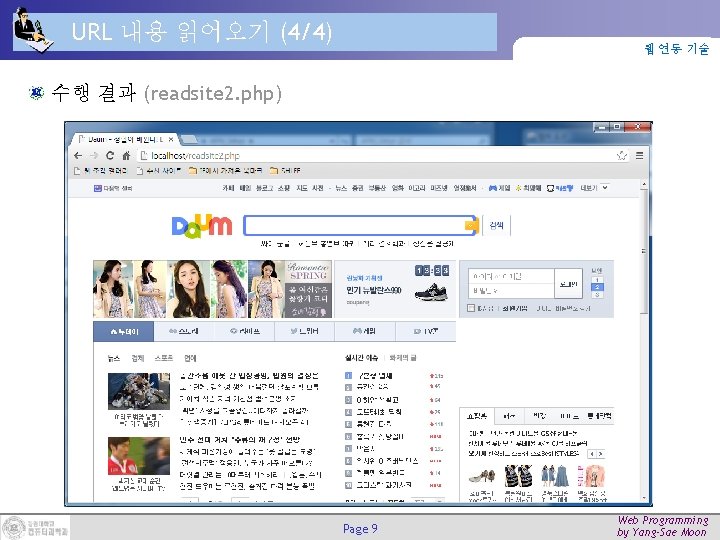720x540 pixels.
Task: Open the Chrome hamburger menu
Action: [639, 156]
